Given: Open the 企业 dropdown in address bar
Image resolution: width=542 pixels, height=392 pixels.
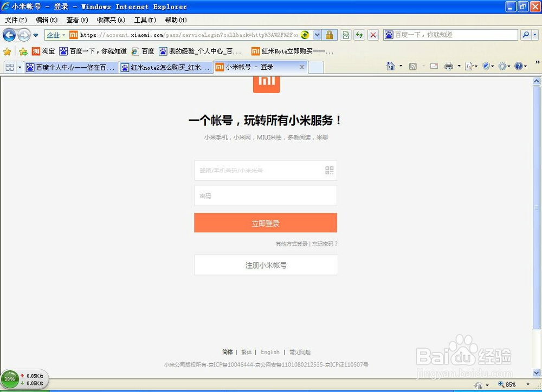Looking at the screenshot, I should [56, 35].
